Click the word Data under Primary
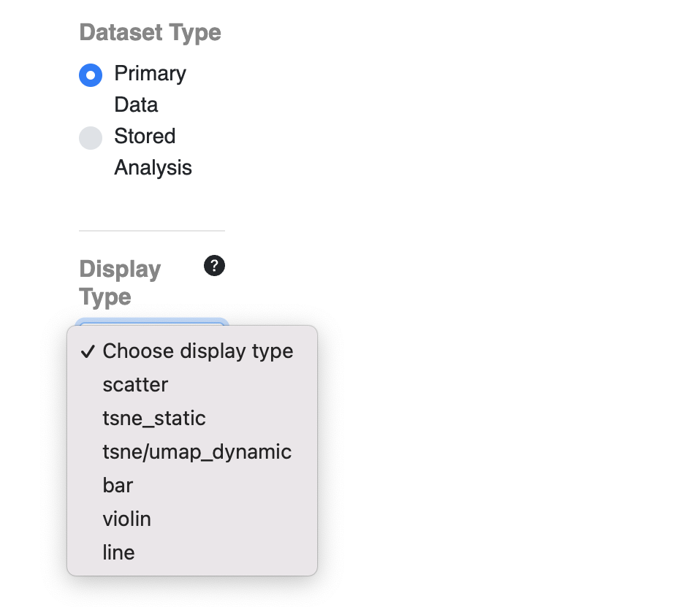 point(136,105)
